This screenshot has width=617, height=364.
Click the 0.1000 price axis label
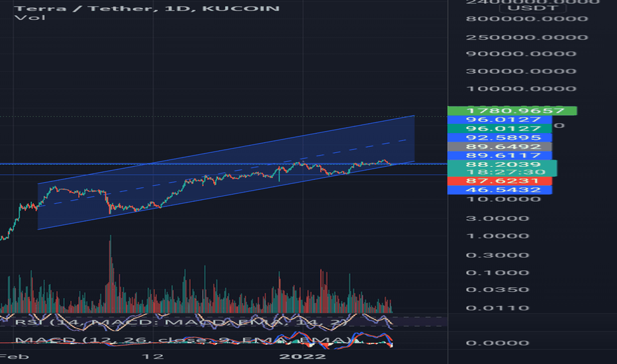point(497,273)
